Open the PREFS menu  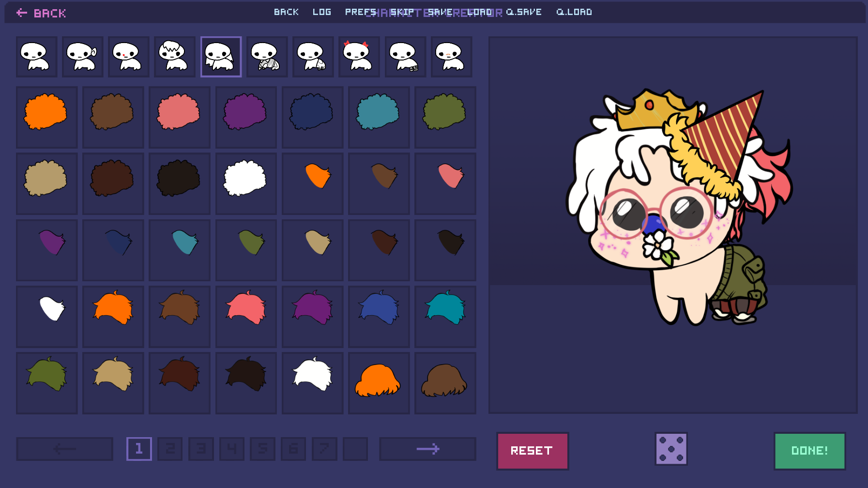tap(361, 12)
